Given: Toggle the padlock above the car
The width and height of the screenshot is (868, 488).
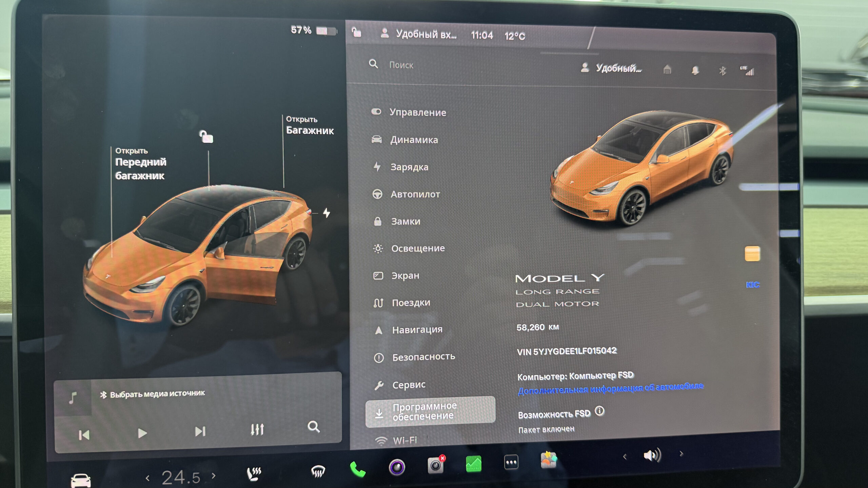Looking at the screenshot, I should coord(206,137).
